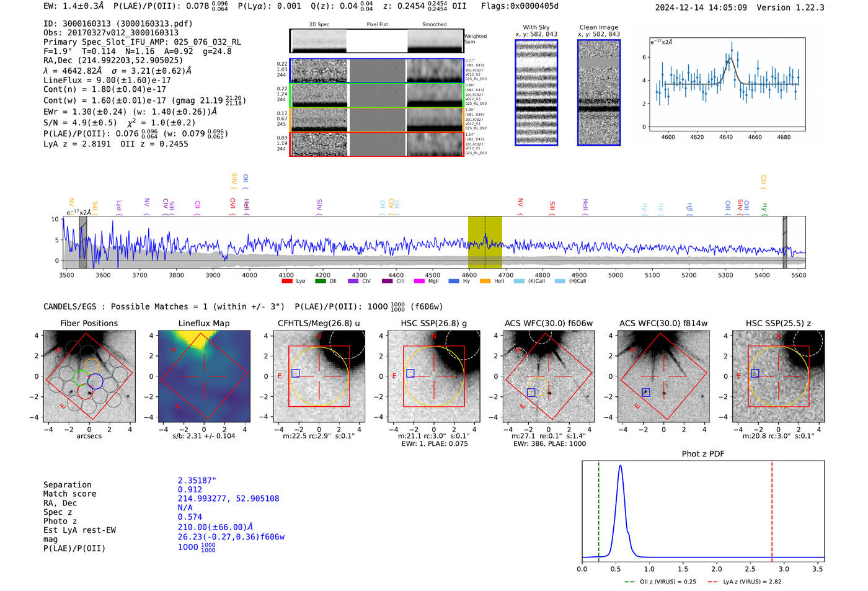Click the mag value 26.23(-0.27,0.36)f606w
Screen dimensions: 868x591
click(231, 537)
